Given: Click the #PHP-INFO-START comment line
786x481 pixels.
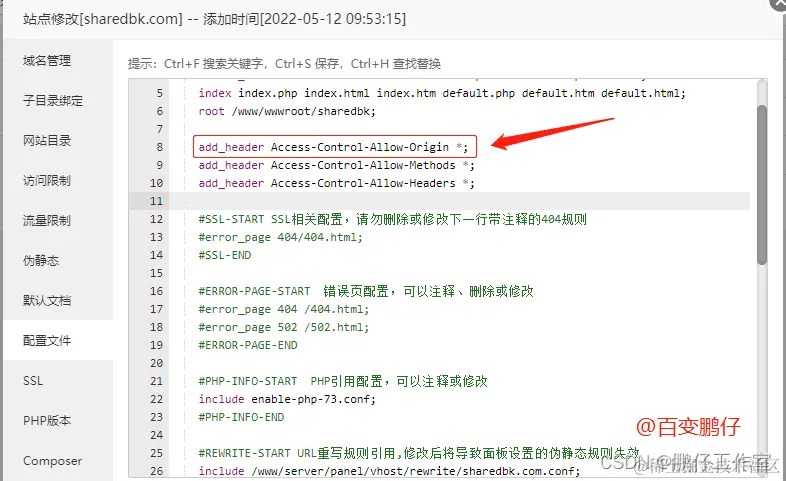Looking at the screenshot, I should pos(343,381).
